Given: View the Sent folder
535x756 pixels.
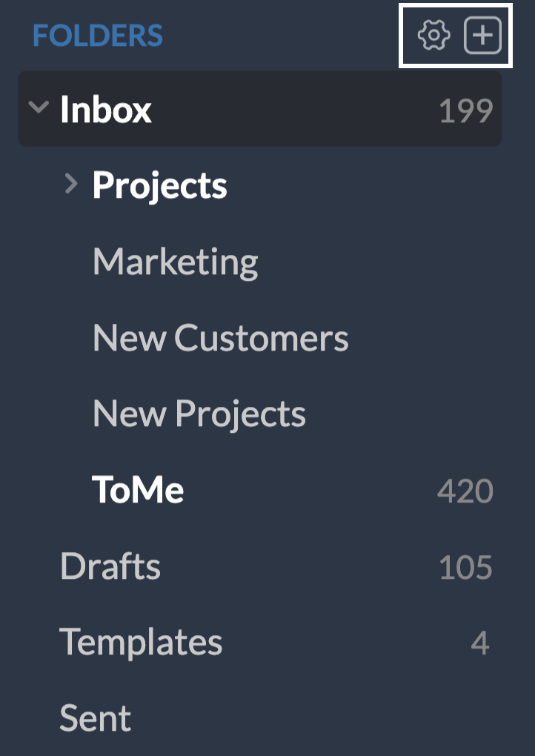Looking at the screenshot, I should point(96,717).
